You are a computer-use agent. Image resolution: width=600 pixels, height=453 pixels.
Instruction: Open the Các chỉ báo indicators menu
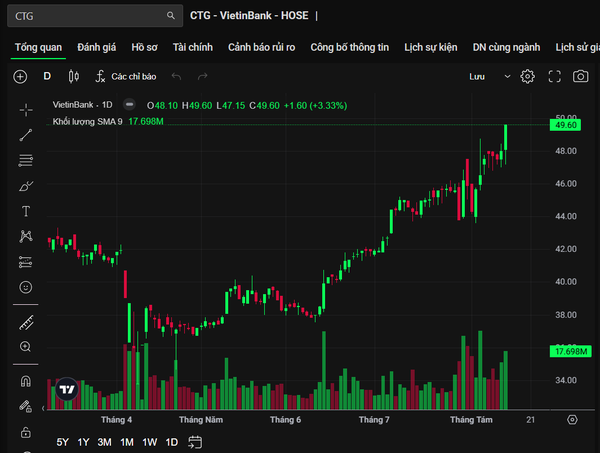pyautogui.click(x=126, y=77)
